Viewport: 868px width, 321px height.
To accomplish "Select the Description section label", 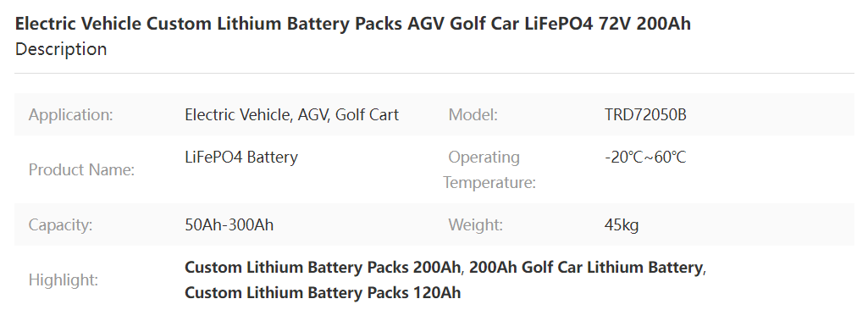I will tap(61, 49).
